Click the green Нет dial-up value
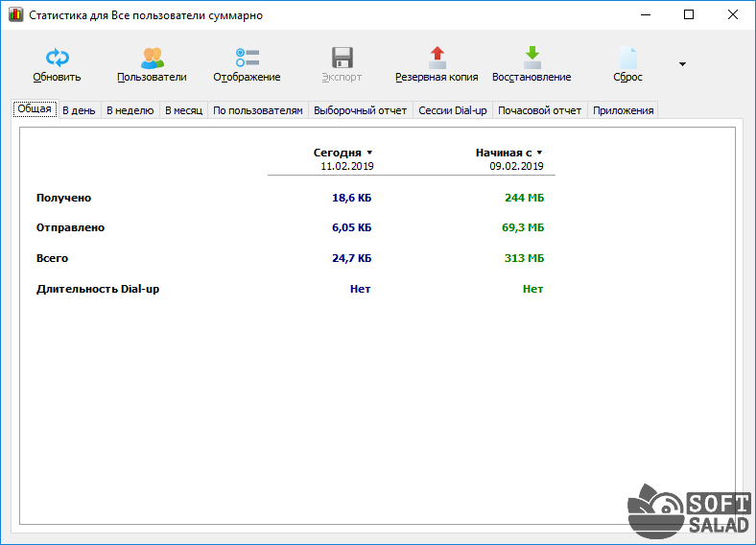This screenshot has width=756, height=545. pos(532,289)
